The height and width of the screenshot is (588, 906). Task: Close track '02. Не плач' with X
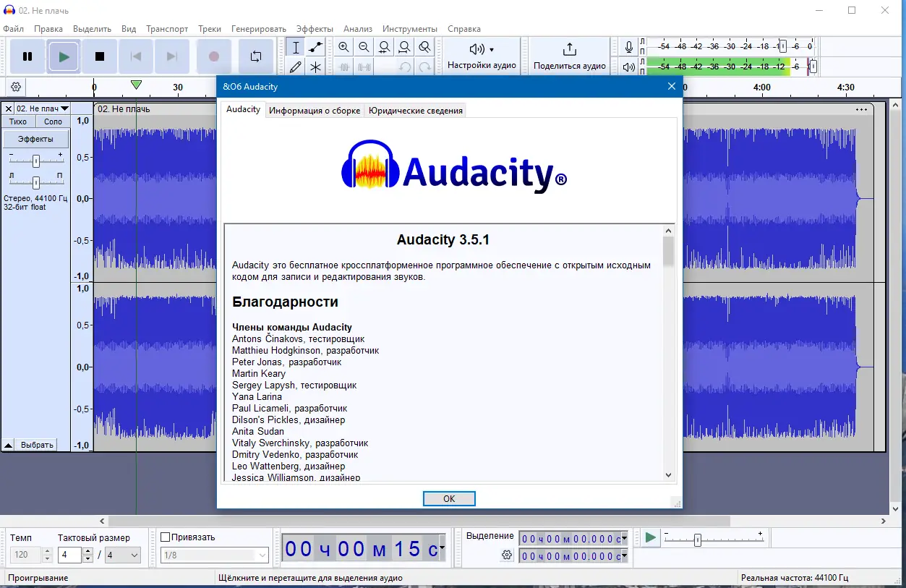coord(9,109)
